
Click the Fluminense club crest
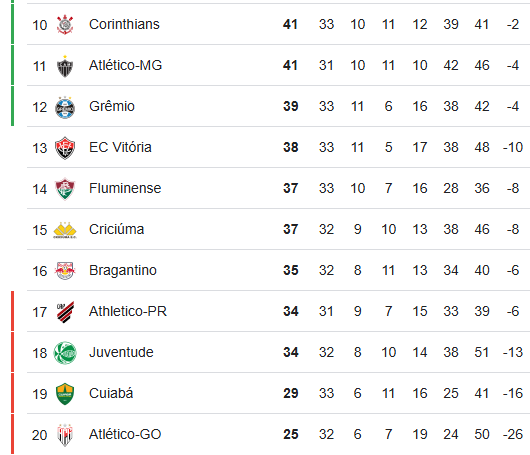coord(65,189)
